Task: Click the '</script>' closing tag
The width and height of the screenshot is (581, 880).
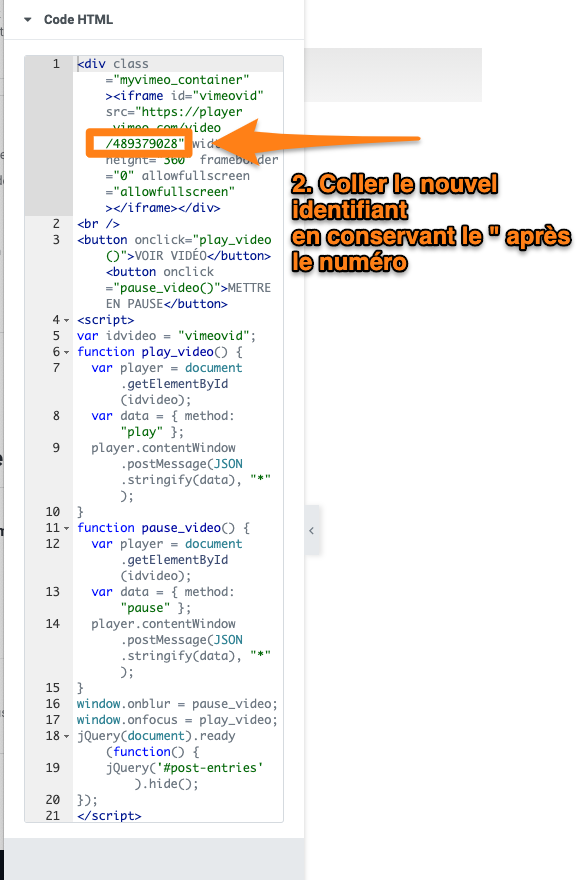Action: click(109, 815)
